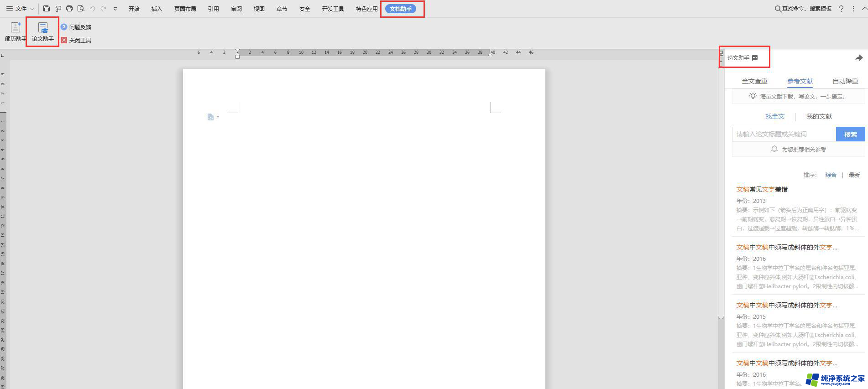Image resolution: width=868 pixels, height=389 pixels.
Task: Click the feedback chat icon beside 论文助手
Action: pyautogui.click(x=755, y=58)
